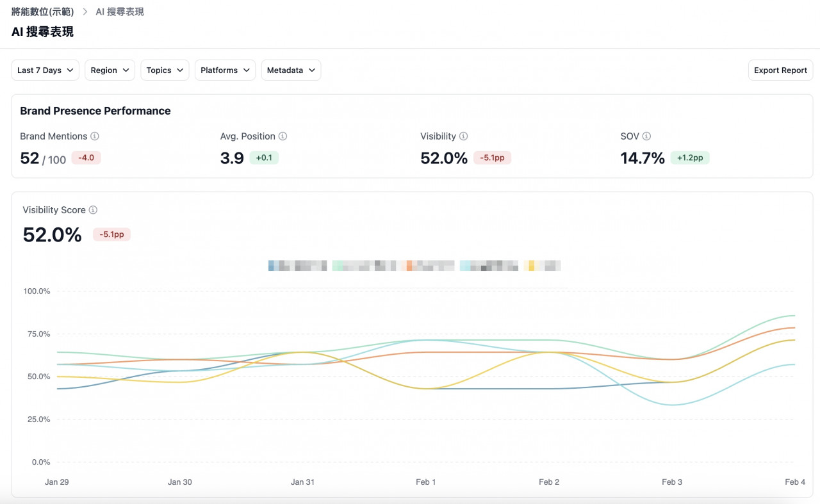Click the breadcrumb separator arrow icon

point(85,12)
